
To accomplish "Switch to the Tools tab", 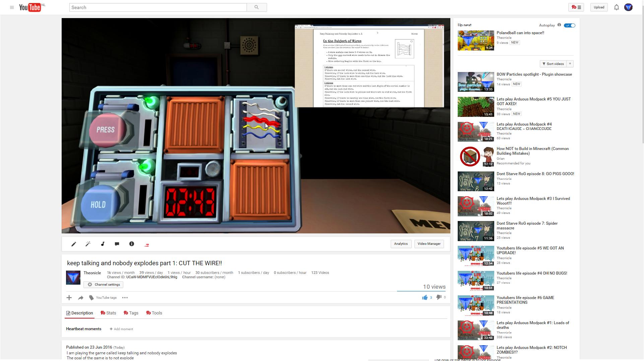I will point(154,313).
